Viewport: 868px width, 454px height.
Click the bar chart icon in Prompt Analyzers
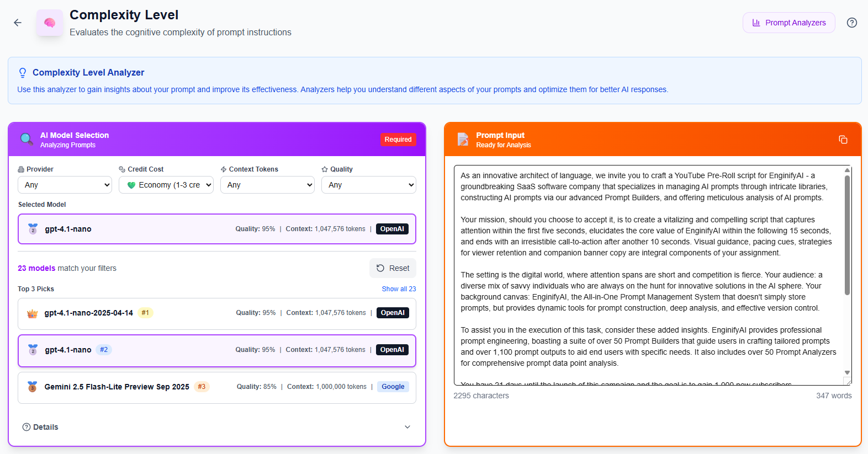click(756, 23)
